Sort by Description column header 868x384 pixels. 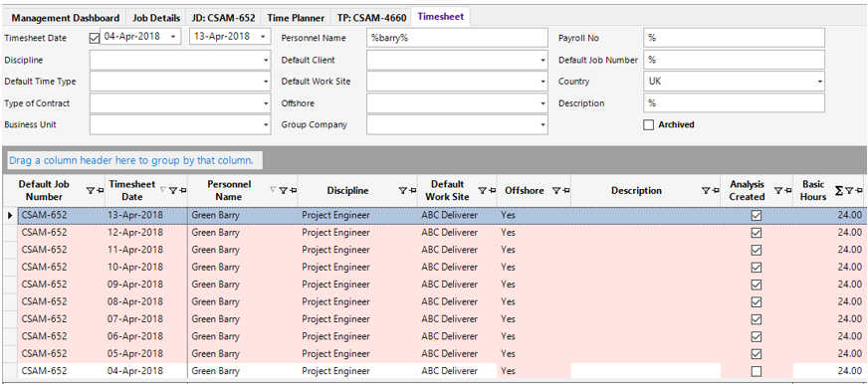pos(636,191)
